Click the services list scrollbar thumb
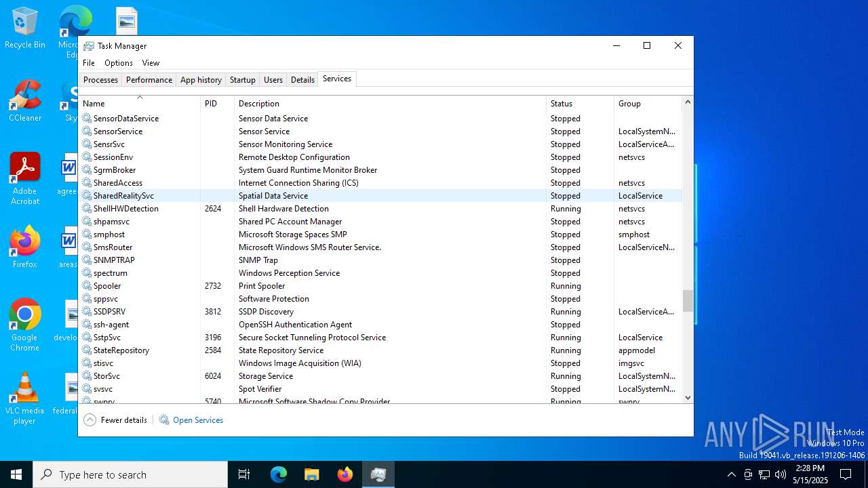 pos(688,301)
